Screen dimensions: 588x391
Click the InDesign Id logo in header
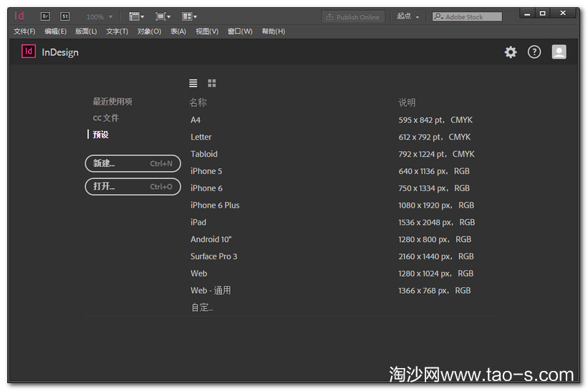coord(29,52)
